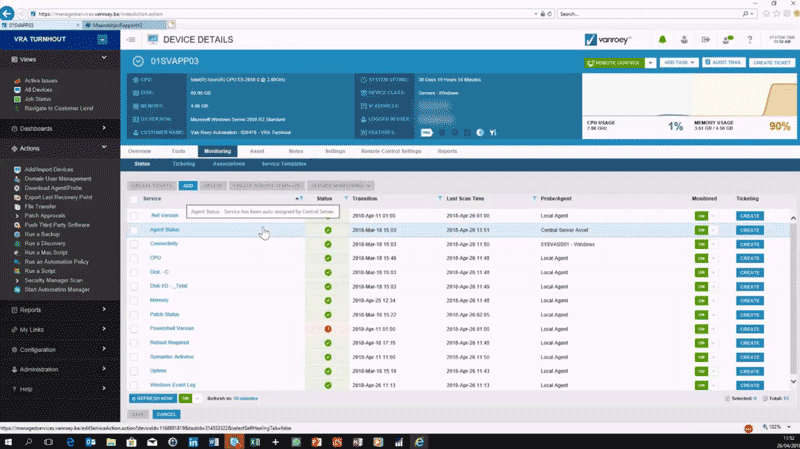This screenshot has width=800, height=449.
Task: Toggle Monitored switch for Patch Status row
Action: pyautogui.click(x=706, y=315)
